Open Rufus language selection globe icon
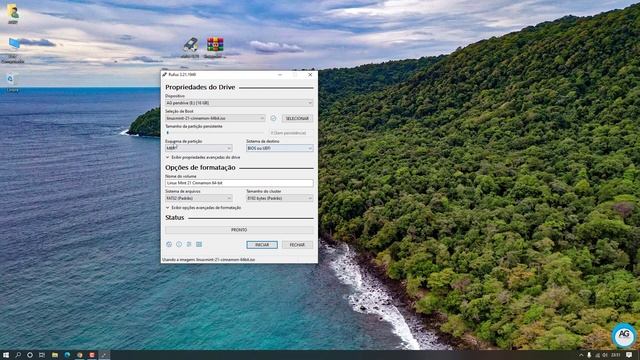Screen dimensions: 640x360 [x=169, y=244]
